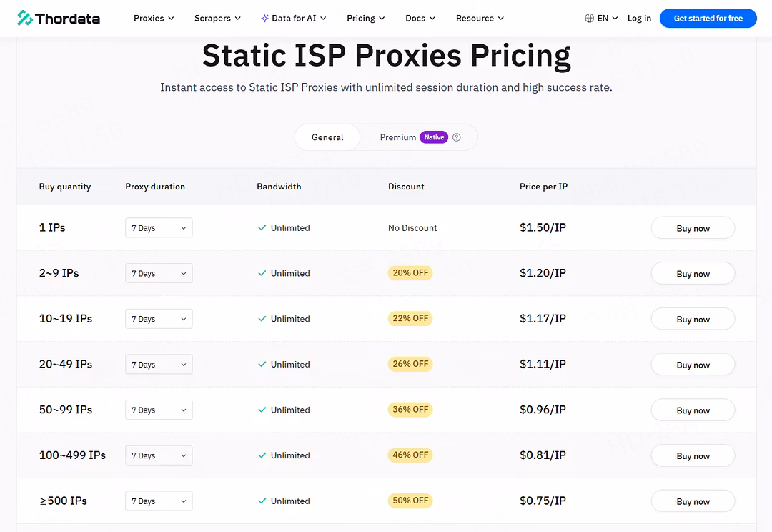
Task: Click the Log in link
Action: 639,18
